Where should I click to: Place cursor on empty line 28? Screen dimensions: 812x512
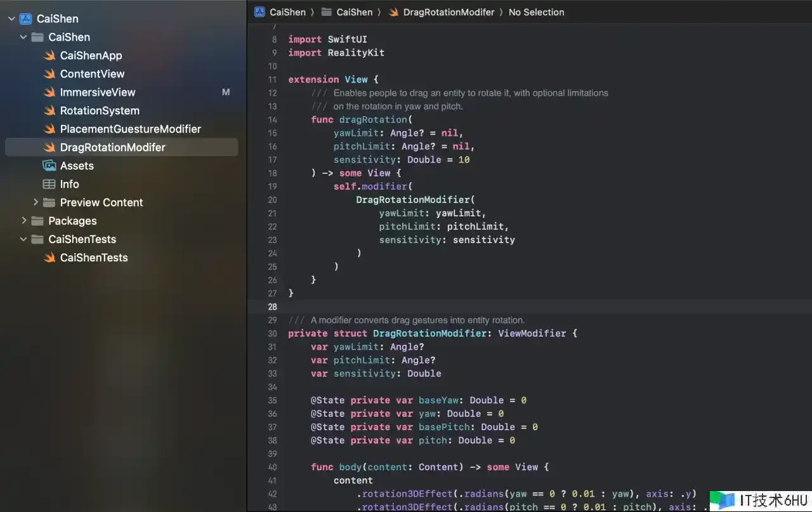click(444, 307)
